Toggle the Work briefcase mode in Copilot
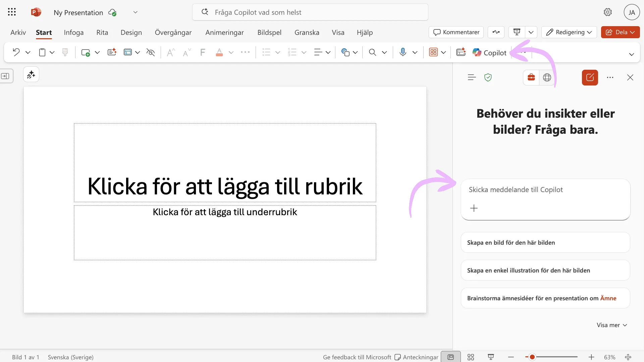This screenshot has height=362, width=644. click(531, 77)
